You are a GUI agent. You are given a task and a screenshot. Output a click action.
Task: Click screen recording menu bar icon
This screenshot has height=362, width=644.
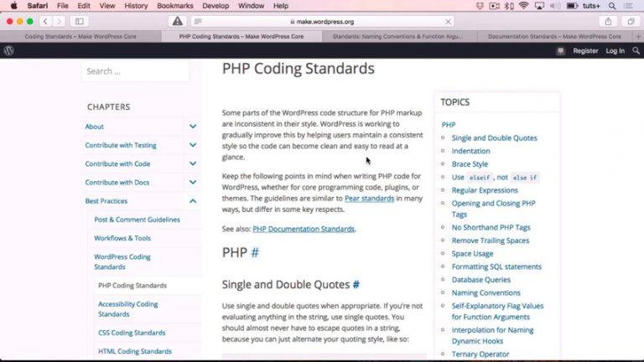click(x=495, y=6)
